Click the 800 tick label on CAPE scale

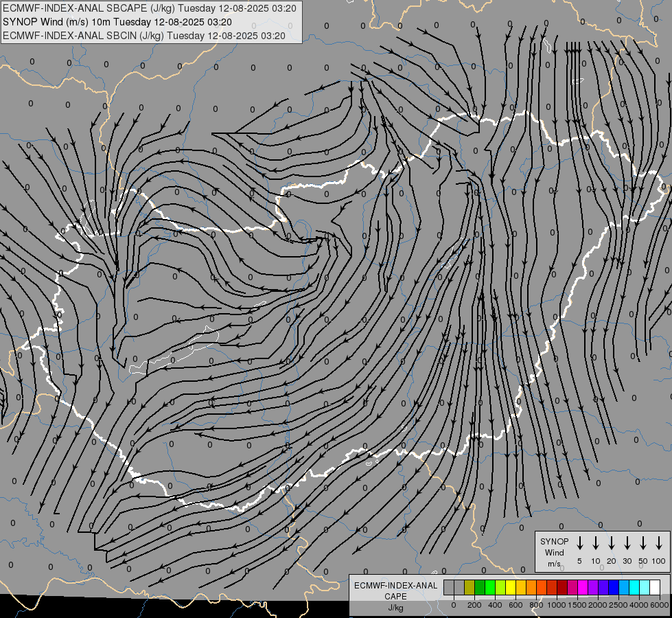(536, 605)
